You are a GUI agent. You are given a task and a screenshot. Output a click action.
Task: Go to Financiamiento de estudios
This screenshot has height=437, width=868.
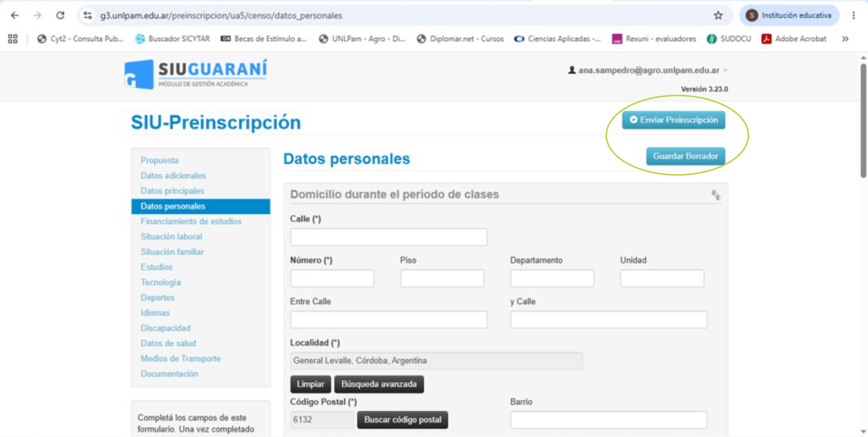pos(191,221)
